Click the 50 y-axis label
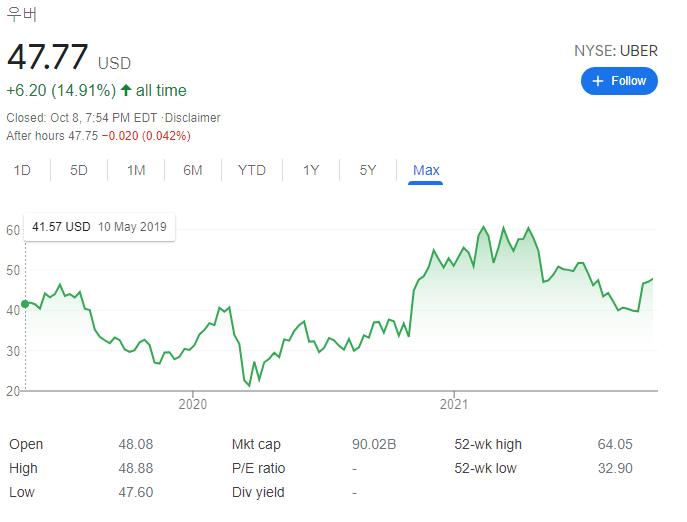 click(x=13, y=270)
